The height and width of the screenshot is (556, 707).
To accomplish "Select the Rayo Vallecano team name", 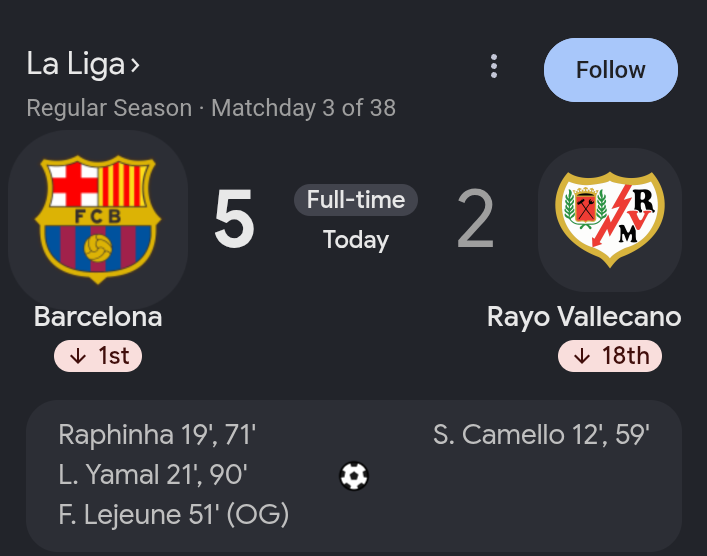I will pos(584,317).
